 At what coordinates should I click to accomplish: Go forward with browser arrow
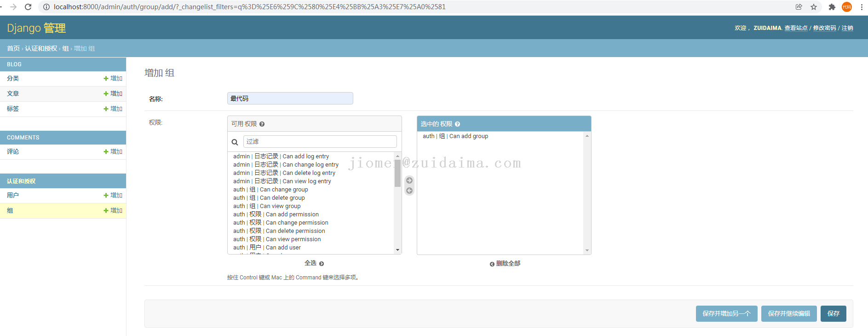[x=13, y=7]
